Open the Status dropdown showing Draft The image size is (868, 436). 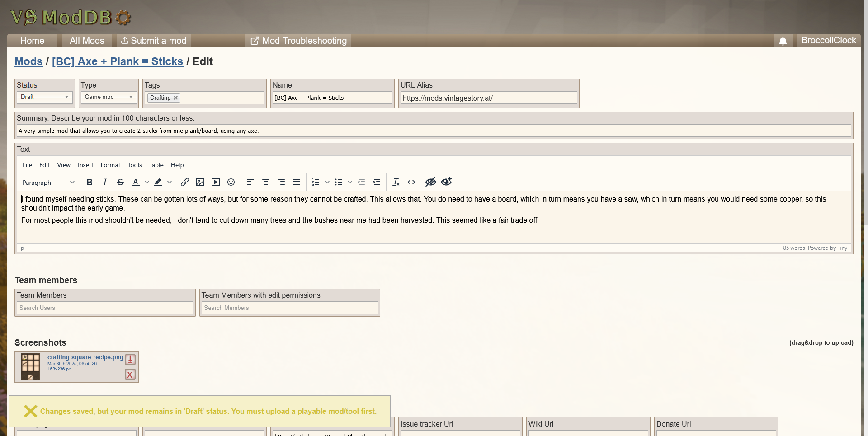[x=44, y=97]
